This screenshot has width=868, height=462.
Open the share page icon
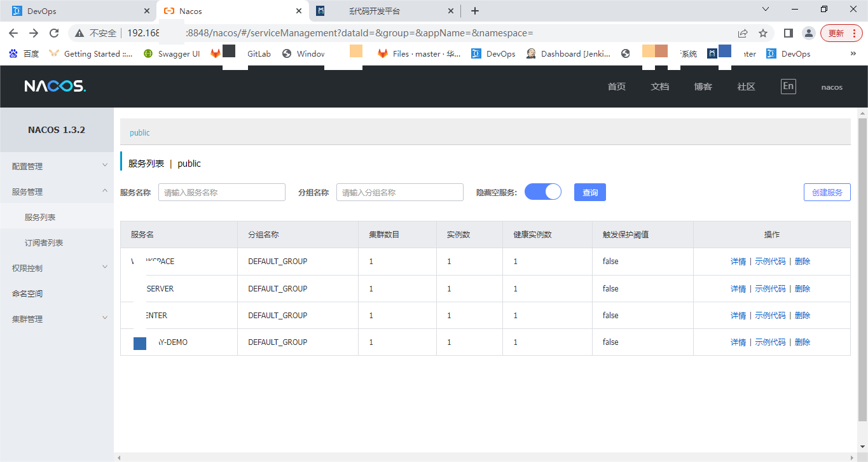[743, 33]
